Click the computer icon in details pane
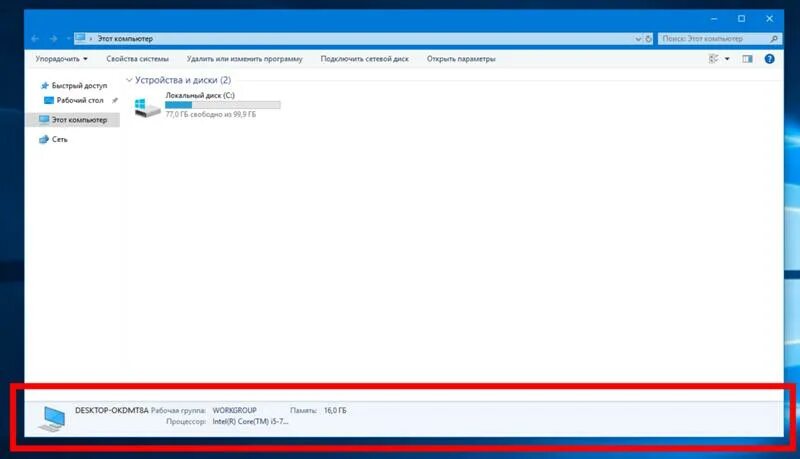The image size is (800, 459). (x=53, y=419)
